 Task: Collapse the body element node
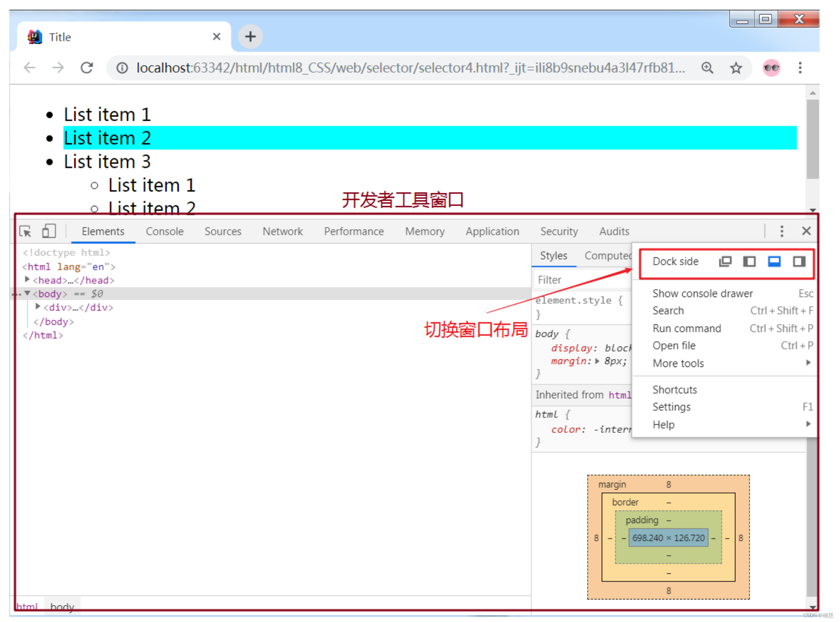27,293
